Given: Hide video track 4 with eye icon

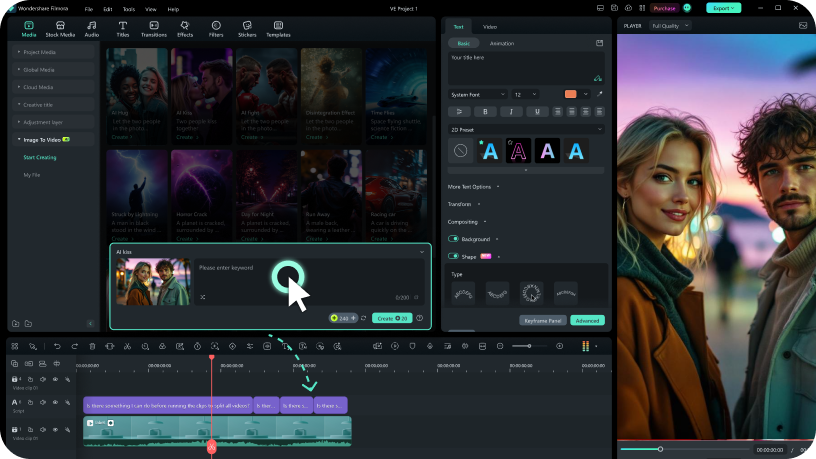Looking at the screenshot, I should pos(55,379).
